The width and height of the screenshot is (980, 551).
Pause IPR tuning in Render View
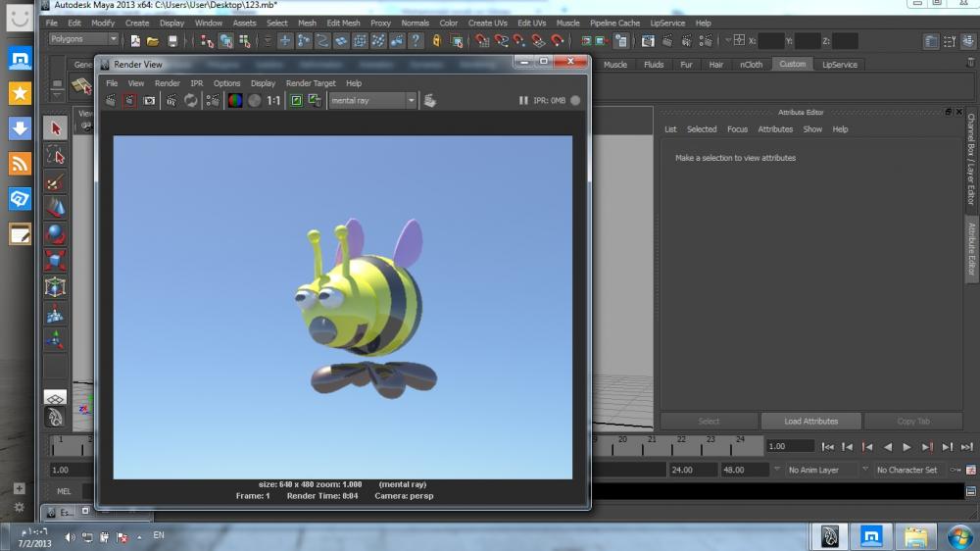coord(523,100)
